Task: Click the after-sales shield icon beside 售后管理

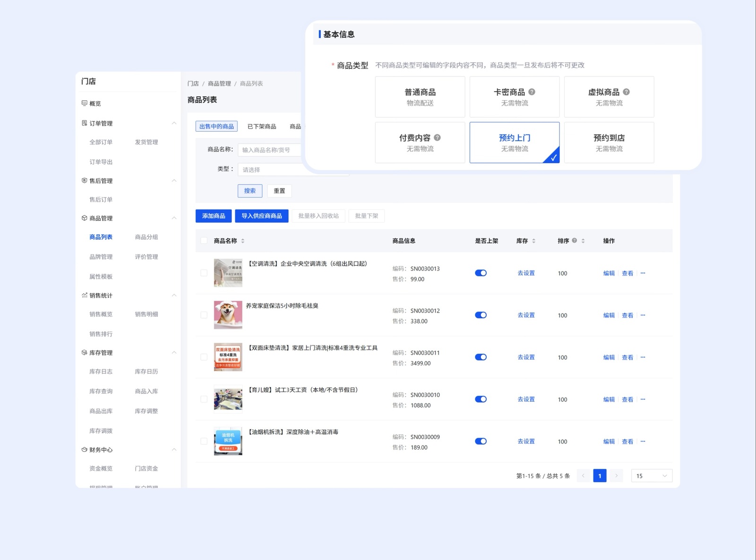Action: [x=84, y=180]
